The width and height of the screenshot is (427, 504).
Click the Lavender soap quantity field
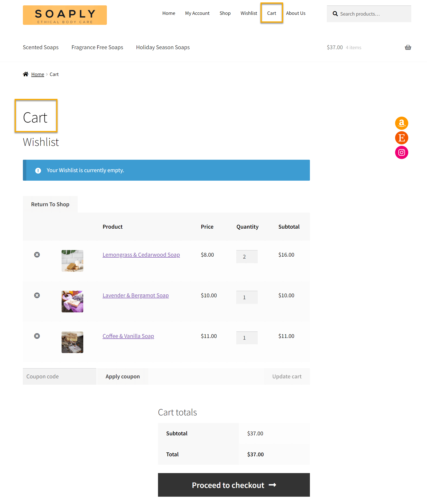click(x=247, y=297)
